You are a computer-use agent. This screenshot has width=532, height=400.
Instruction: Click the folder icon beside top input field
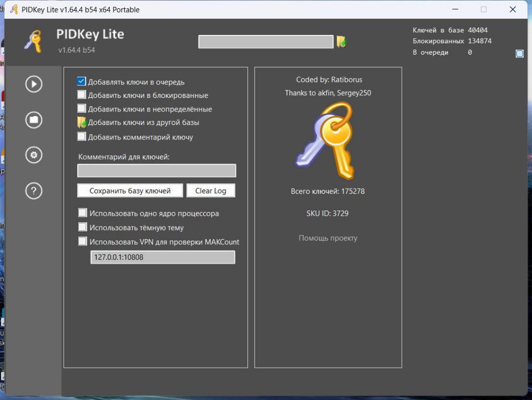point(341,42)
